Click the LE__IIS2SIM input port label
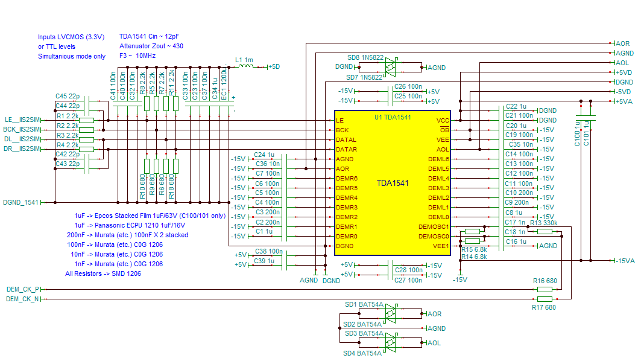Image resolution: width=644 pixels, height=361 pixels. (x=22, y=120)
